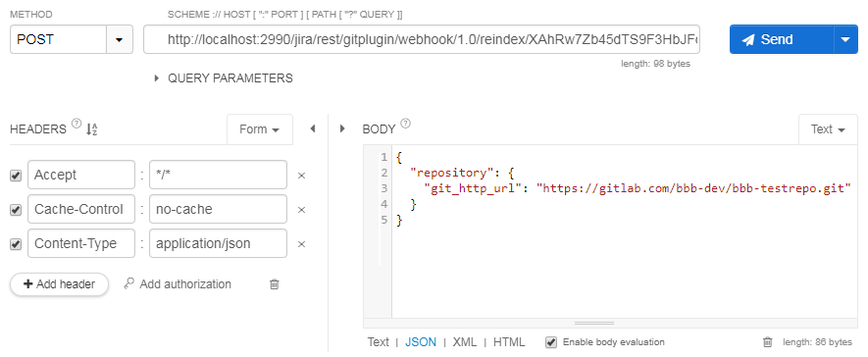
Task: Toggle the Cache-Control header checkbox
Action: tap(16, 210)
